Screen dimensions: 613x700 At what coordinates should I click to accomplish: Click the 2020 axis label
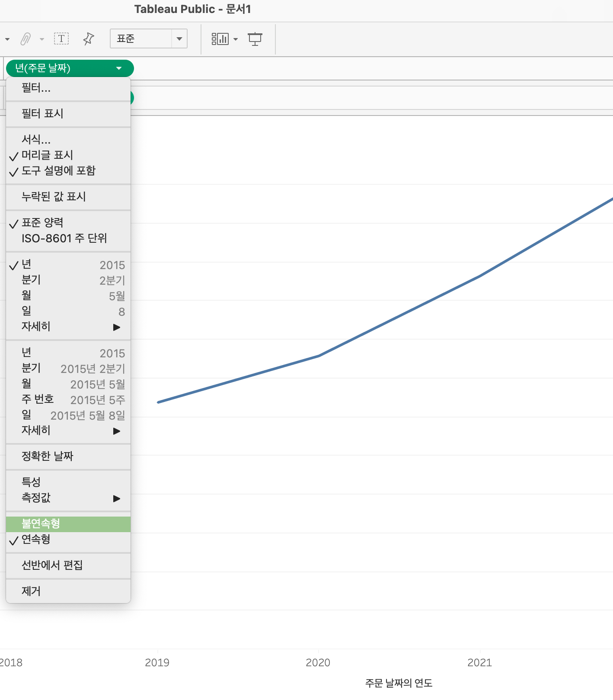tap(318, 662)
